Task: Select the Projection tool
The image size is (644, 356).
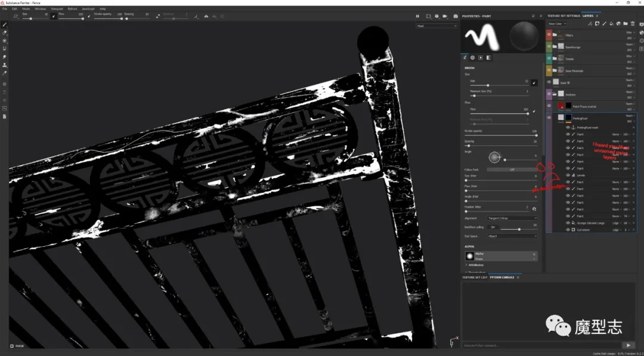Action: point(5,41)
